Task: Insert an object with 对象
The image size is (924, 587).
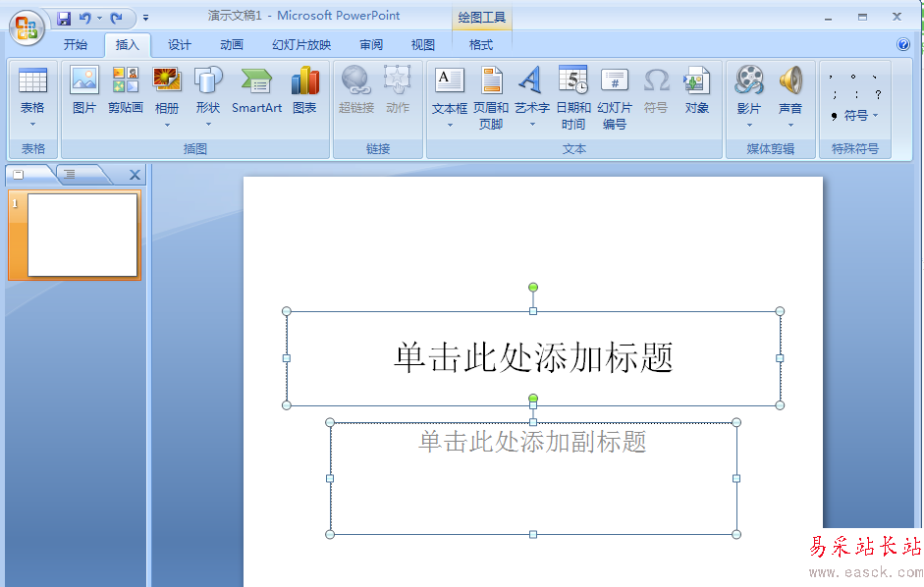Action: (696, 89)
